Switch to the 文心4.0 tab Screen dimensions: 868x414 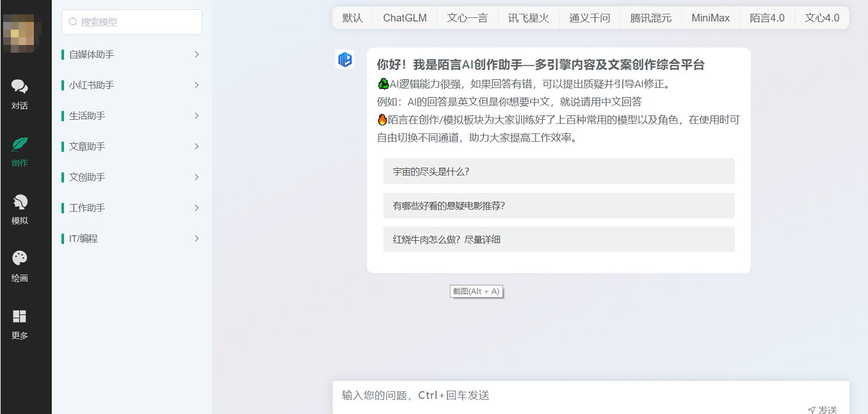822,18
